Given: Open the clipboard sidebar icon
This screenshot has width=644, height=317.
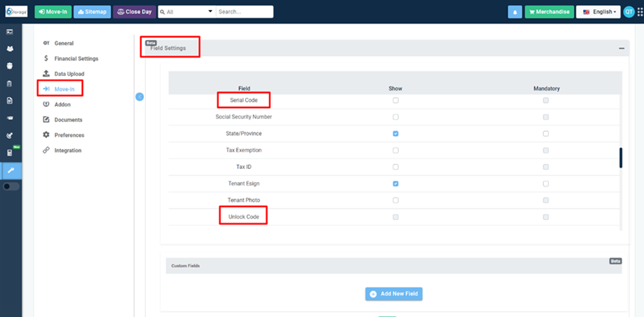Looking at the screenshot, I should 10,83.
